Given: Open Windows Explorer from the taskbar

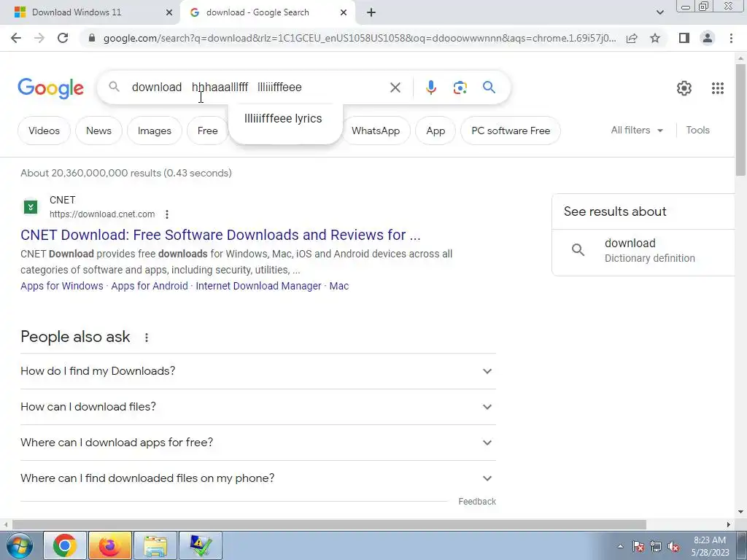Looking at the screenshot, I should tap(155, 545).
